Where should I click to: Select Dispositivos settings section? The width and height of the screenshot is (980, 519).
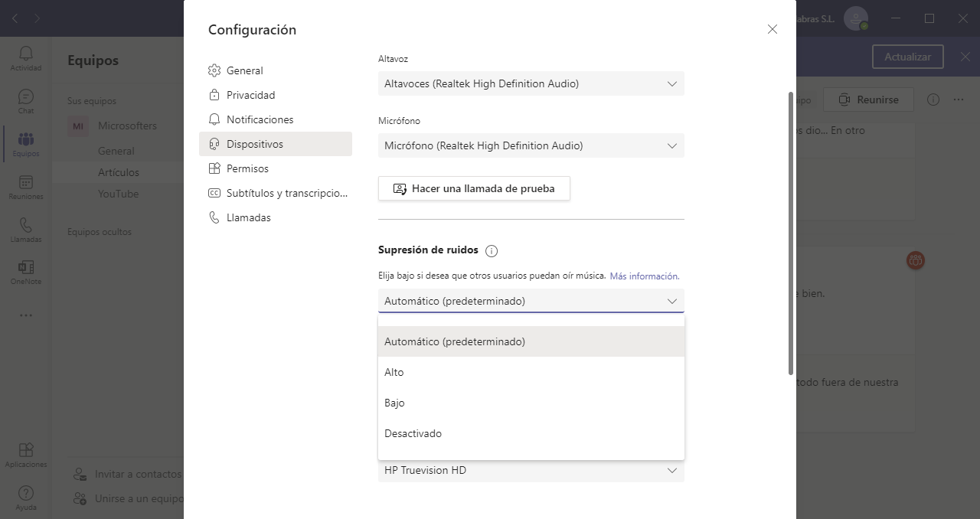click(x=276, y=144)
